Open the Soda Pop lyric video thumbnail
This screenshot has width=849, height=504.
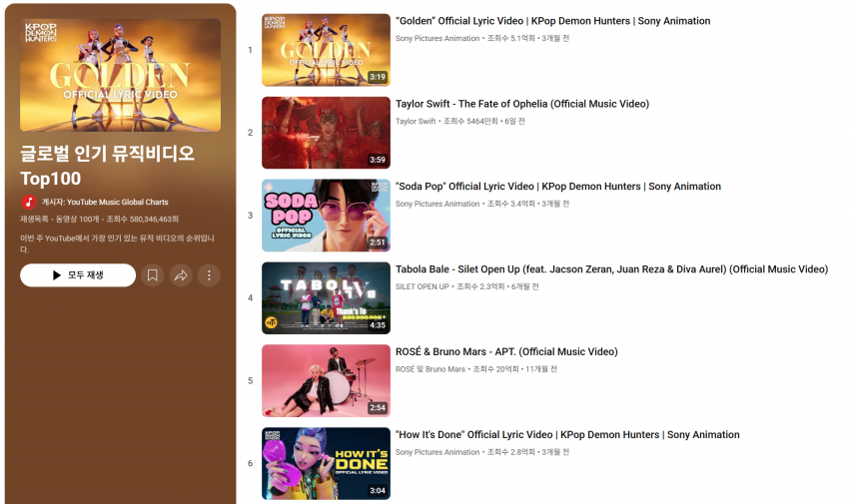click(x=326, y=216)
